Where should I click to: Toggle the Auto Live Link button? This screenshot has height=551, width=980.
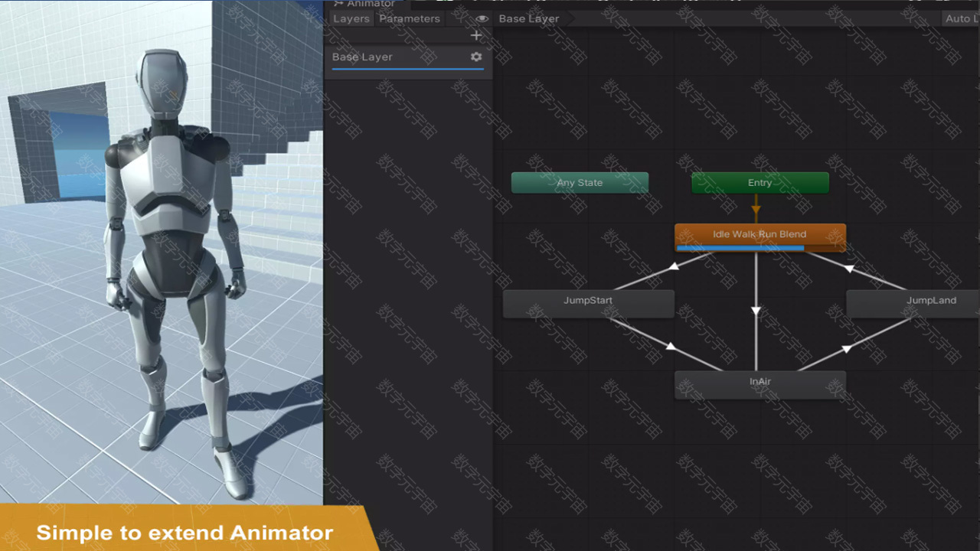[960, 18]
